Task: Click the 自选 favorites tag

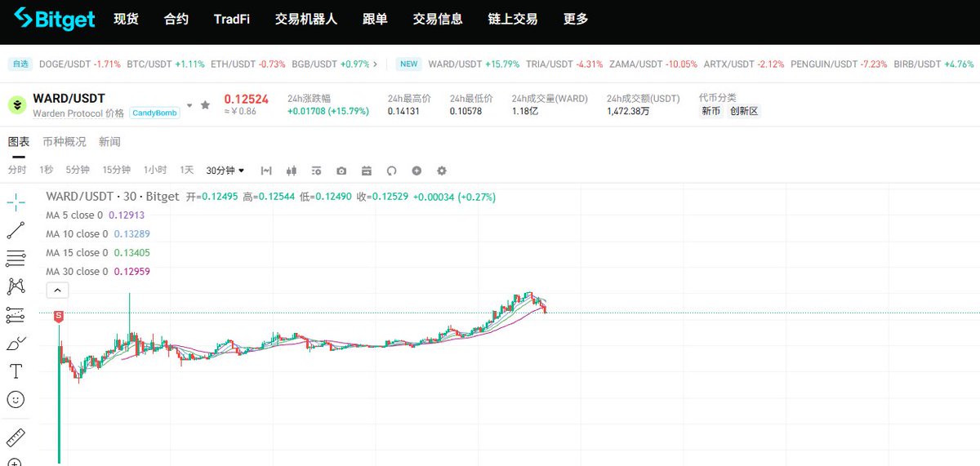Action: pos(19,64)
